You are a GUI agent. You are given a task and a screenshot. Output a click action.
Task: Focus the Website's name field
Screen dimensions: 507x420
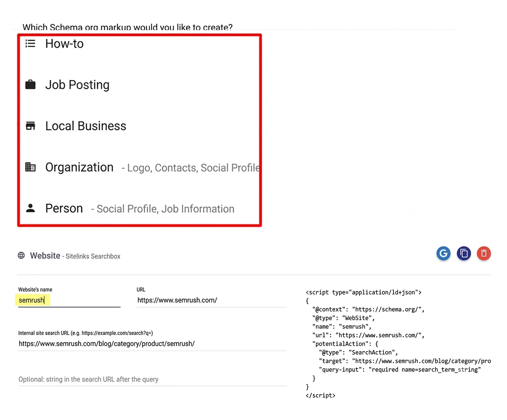[x=69, y=300]
